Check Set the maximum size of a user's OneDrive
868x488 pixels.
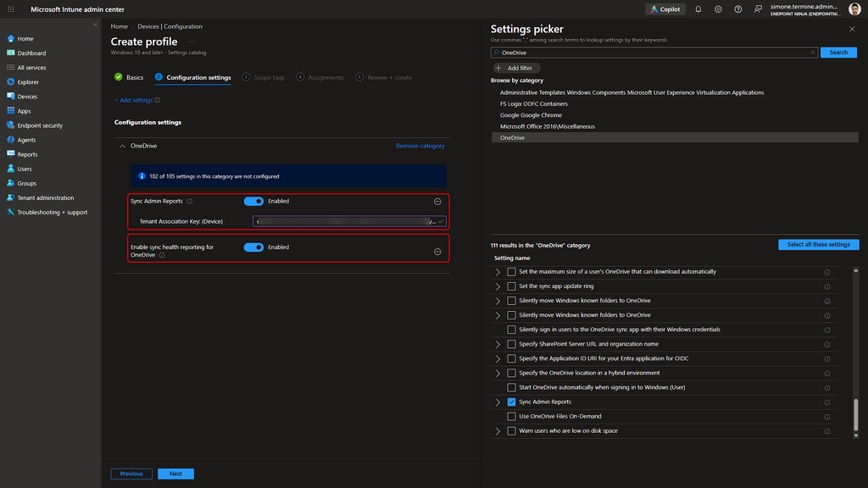pyautogui.click(x=511, y=272)
